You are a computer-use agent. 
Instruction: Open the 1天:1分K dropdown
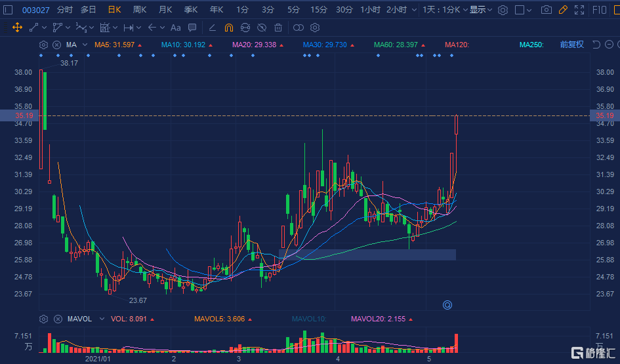(x=445, y=10)
